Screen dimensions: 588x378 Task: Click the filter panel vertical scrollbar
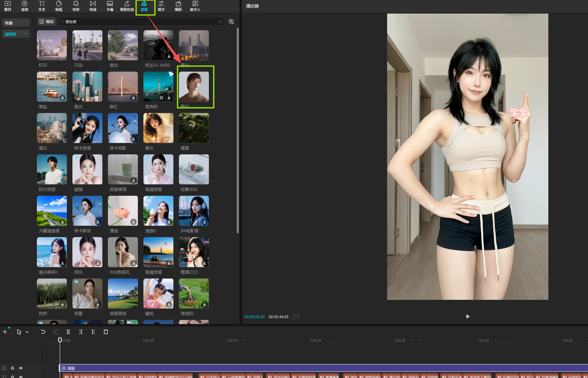coord(238,130)
